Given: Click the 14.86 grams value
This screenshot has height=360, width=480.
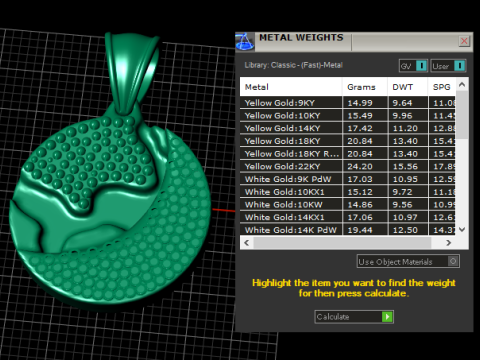Looking at the screenshot, I should click(360, 205).
